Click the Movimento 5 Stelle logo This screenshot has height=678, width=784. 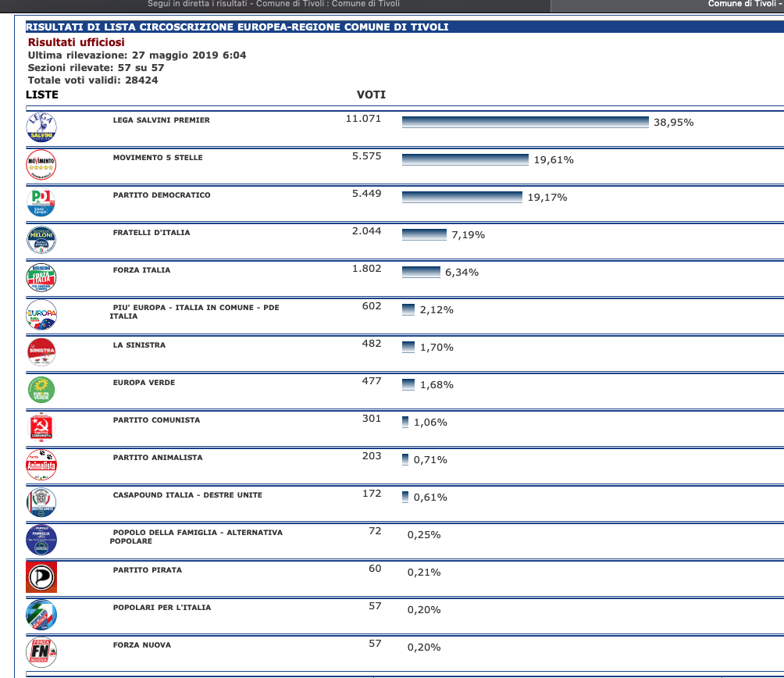(41, 164)
